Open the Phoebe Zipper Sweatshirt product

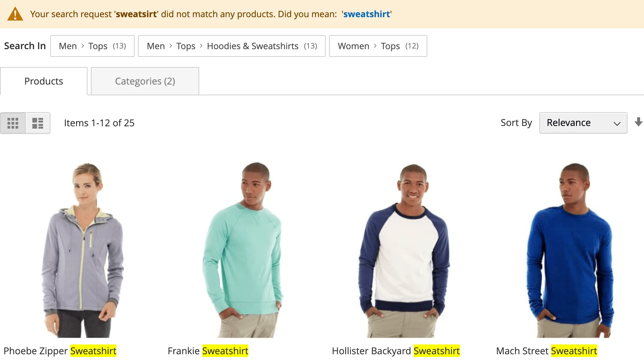61,351
